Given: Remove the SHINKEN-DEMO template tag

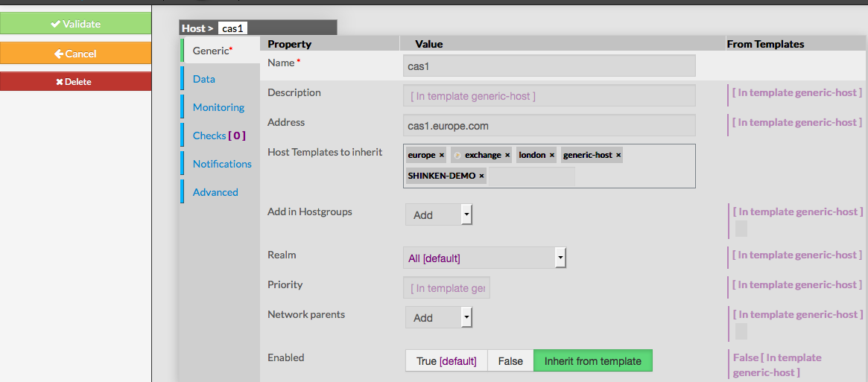Looking at the screenshot, I should pyautogui.click(x=481, y=176).
